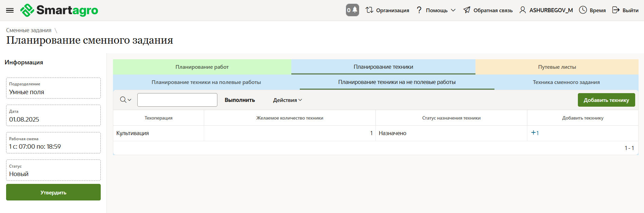
Task: Focus the table search input field
Action: click(x=177, y=100)
